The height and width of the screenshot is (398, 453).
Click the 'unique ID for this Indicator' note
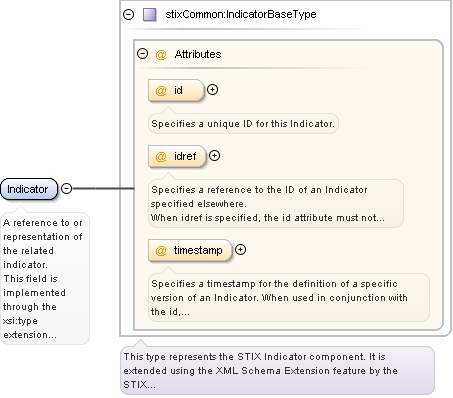pyautogui.click(x=243, y=124)
